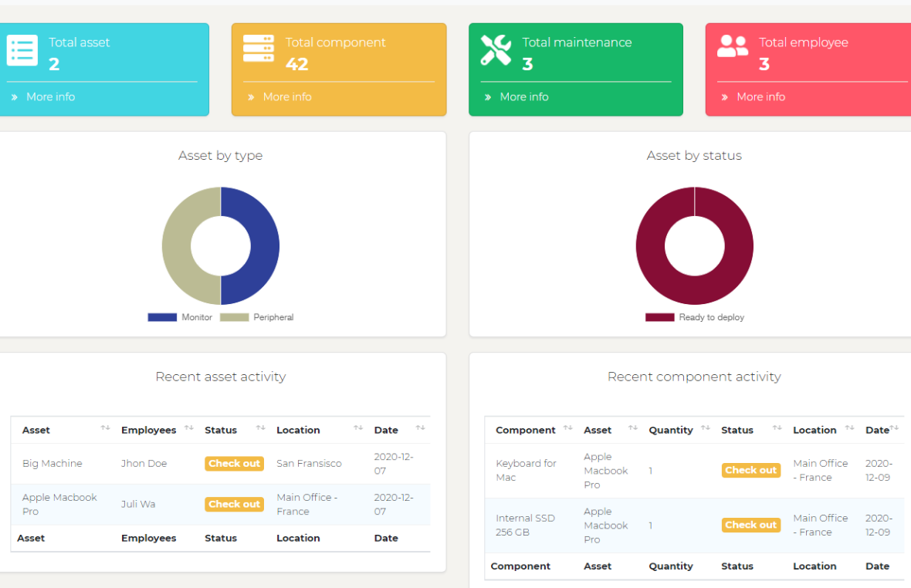The image size is (911, 588).
Task: Sort component table by Component column arrows
Action: (567, 428)
